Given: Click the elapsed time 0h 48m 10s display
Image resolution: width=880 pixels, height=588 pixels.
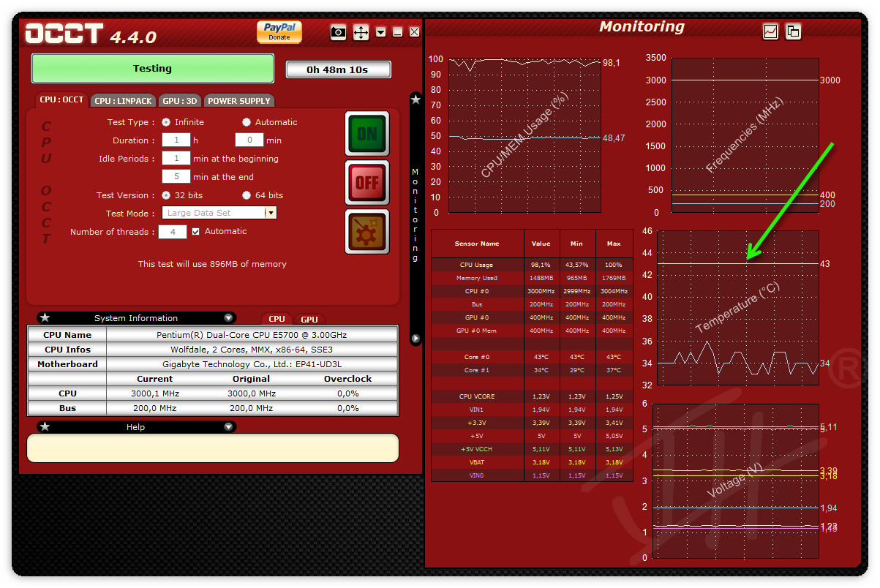Looking at the screenshot, I should pos(337,69).
